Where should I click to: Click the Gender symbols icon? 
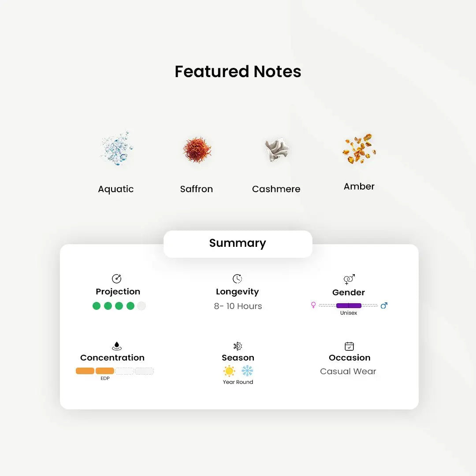[x=349, y=279]
